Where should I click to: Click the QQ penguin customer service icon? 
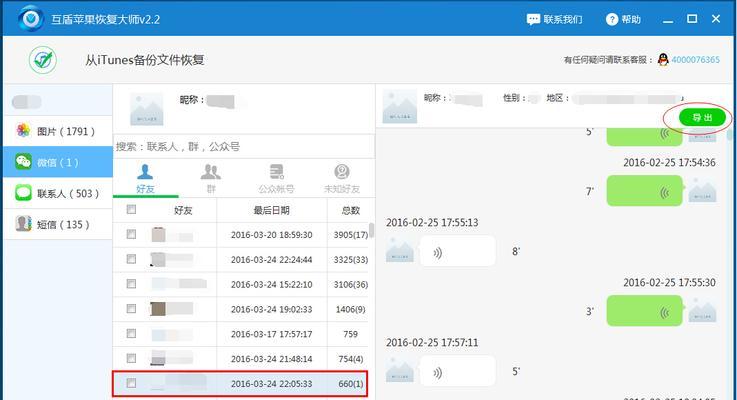[x=663, y=60]
